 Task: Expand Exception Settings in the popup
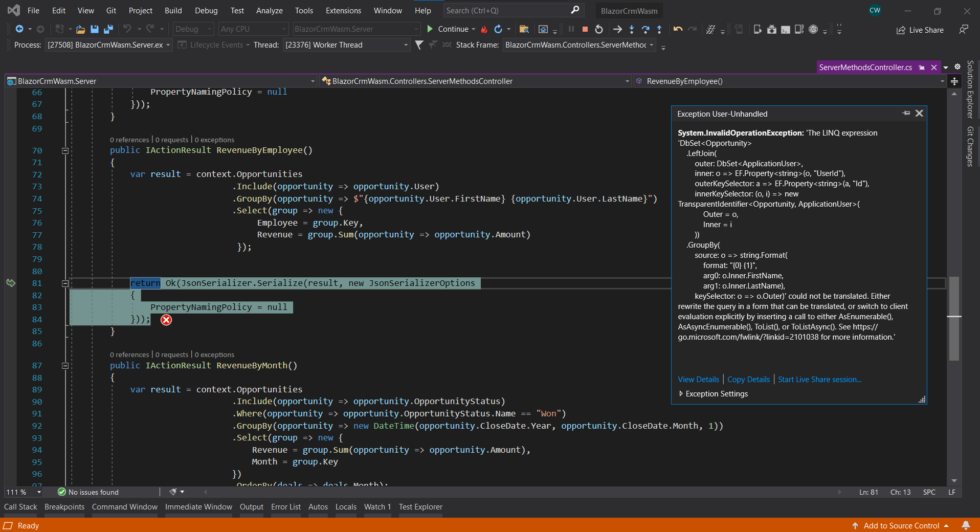[712, 393]
